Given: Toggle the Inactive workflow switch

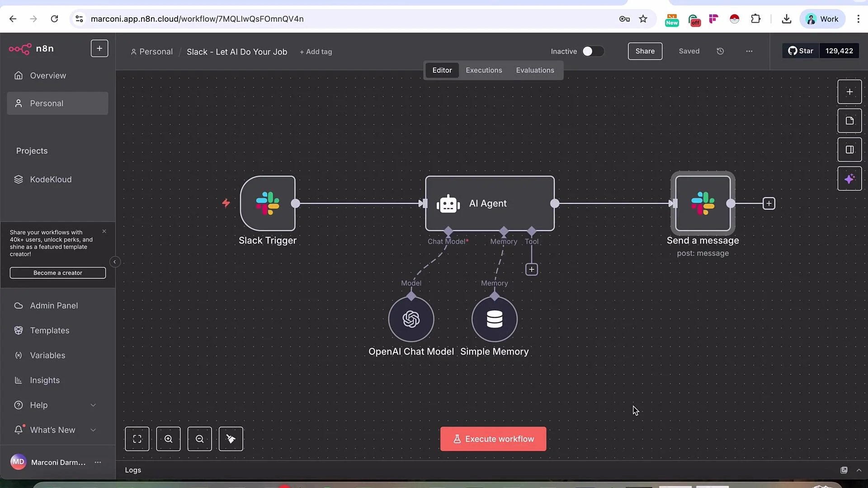Looking at the screenshot, I should tap(593, 52).
